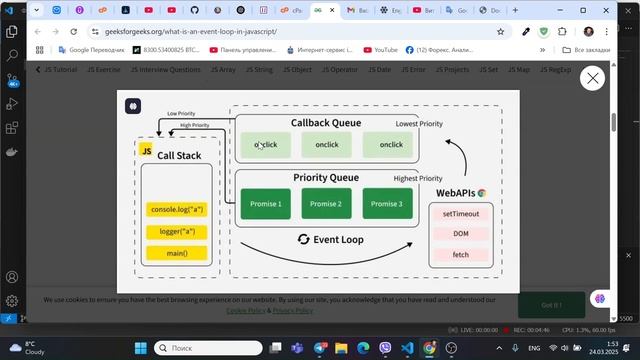640x360 pixels.
Task: Switch to GitHub browser tab
Action: click(x=195, y=10)
